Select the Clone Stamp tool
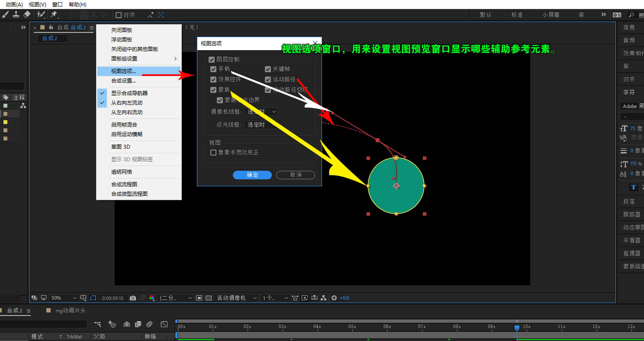Image resolution: width=644 pixels, height=341 pixels. point(16,14)
